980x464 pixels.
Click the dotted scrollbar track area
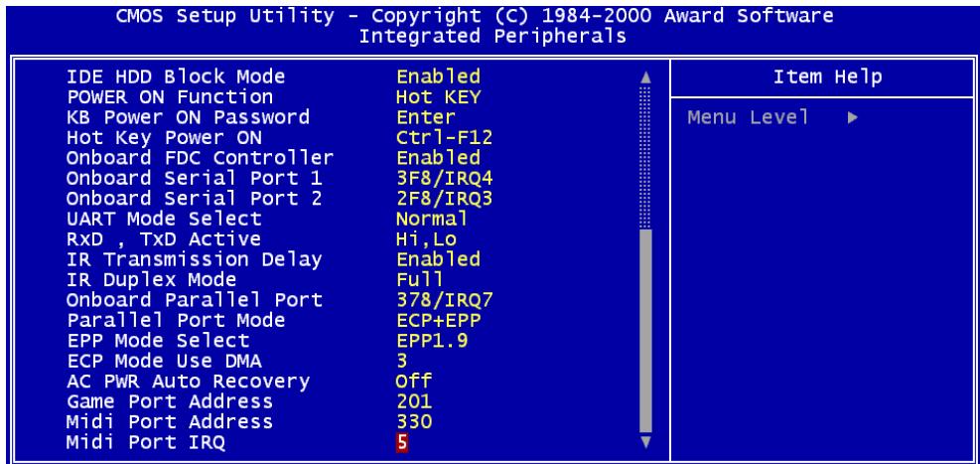tap(645, 158)
